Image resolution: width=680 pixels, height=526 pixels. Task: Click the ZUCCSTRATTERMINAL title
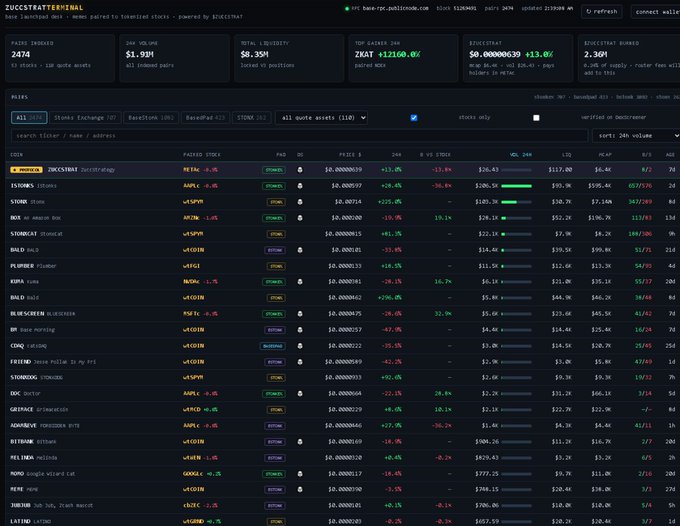[x=44, y=8]
